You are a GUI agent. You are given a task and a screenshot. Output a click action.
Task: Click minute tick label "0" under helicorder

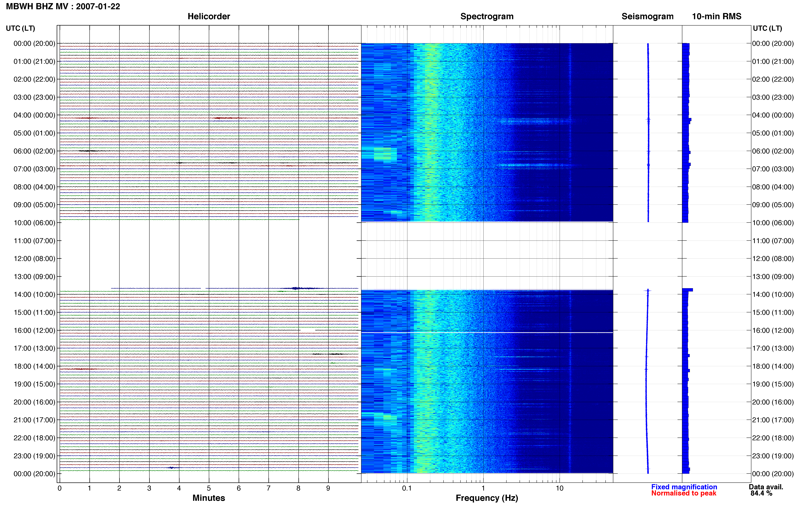pos(59,488)
